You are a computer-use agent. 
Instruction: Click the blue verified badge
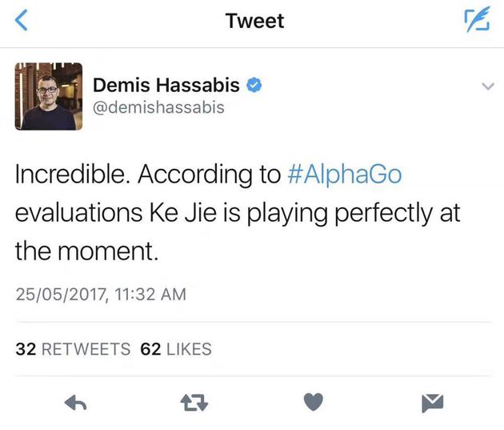coord(255,86)
